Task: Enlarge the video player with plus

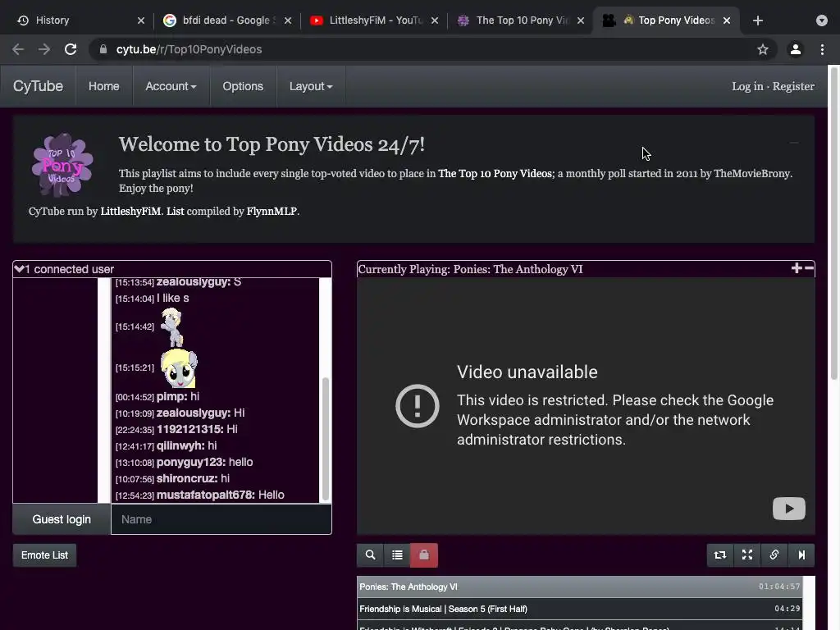Action: click(797, 268)
